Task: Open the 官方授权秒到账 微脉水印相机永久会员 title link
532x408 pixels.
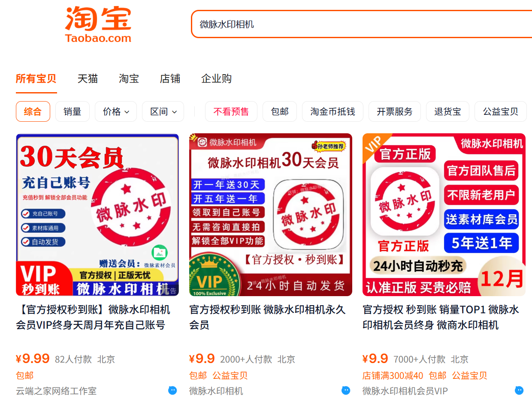Action: click(x=267, y=317)
